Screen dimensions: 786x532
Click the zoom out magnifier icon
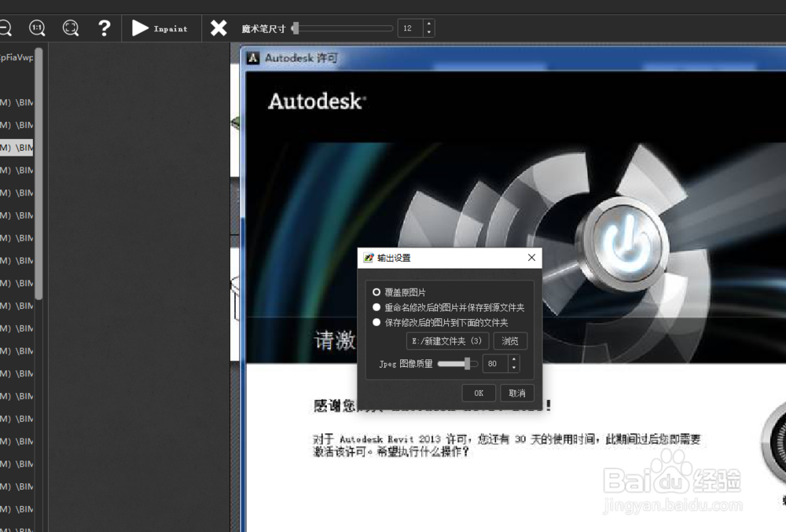5,28
